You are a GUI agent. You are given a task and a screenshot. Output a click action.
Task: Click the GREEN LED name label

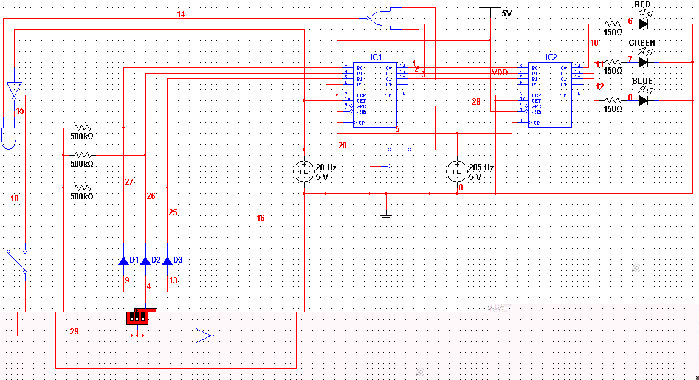point(642,43)
